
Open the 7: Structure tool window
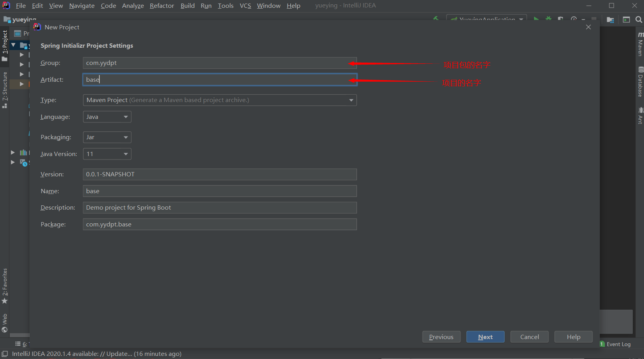[5, 90]
